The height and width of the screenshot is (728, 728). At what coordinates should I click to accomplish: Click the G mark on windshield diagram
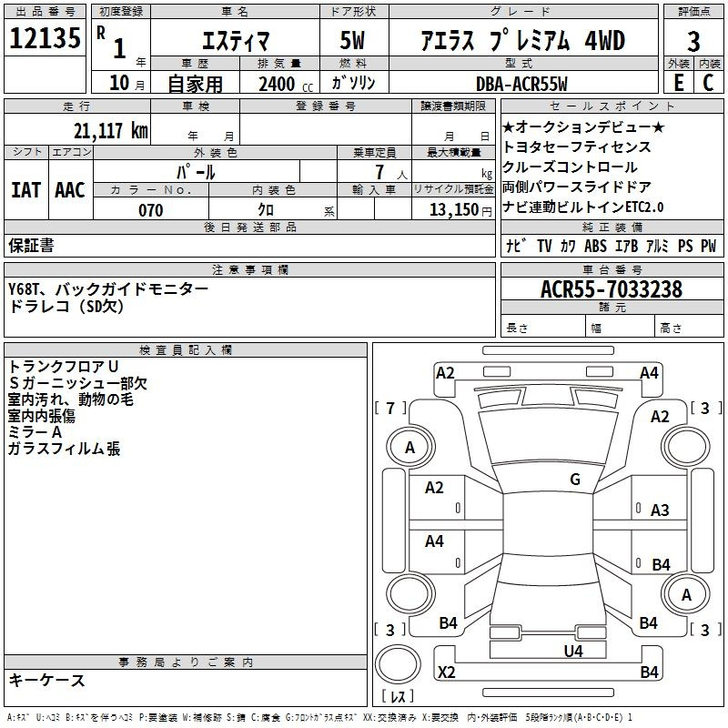(575, 479)
